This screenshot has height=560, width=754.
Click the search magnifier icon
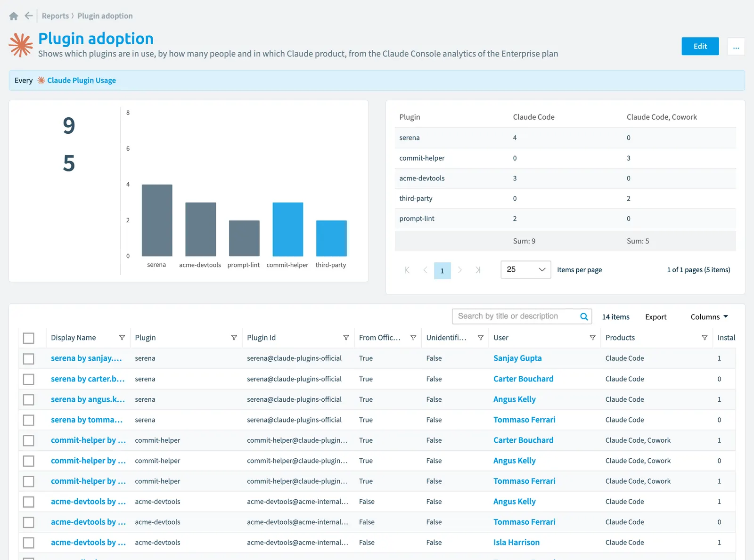pos(584,317)
